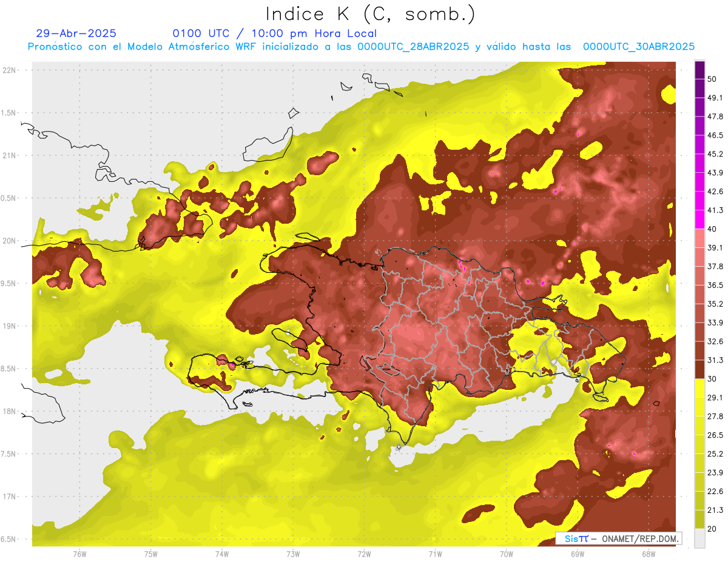
Task: Click the '33.9' color scale value
Action: (x=715, y=323)
